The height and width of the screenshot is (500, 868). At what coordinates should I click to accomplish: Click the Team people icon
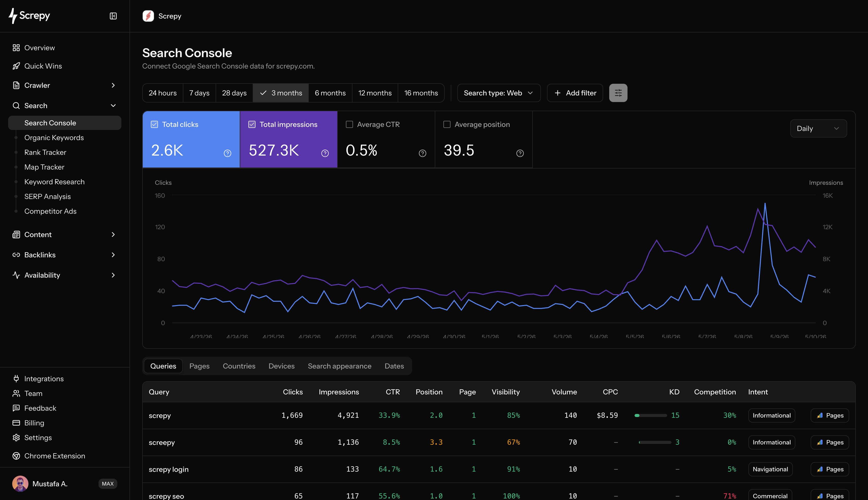click(16, 393)
